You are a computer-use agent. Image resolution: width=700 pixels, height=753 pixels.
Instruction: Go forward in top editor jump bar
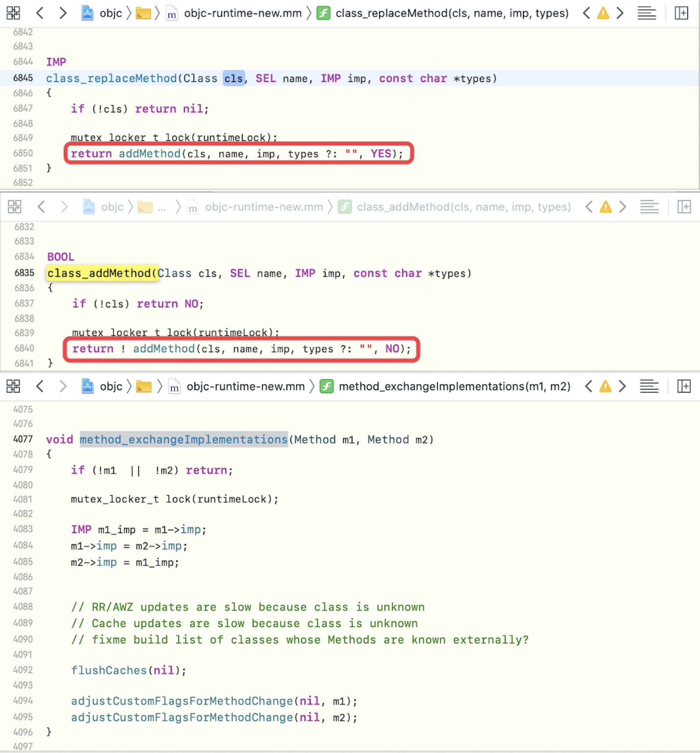tap(63, 13)
